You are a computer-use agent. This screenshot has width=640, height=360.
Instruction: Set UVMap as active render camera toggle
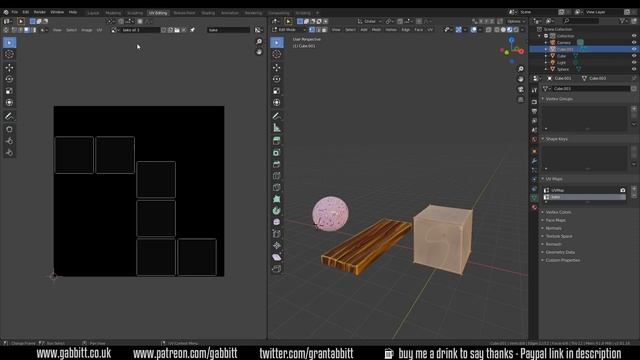tap(622, 190)
